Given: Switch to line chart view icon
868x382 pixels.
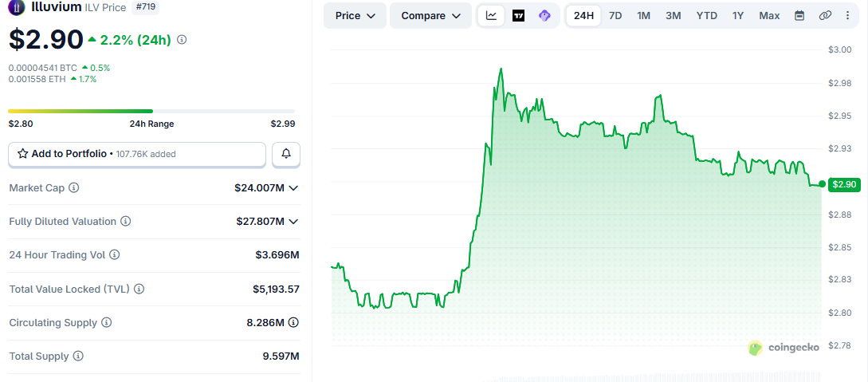Looking at the screenshot, I should click(x=491, y=15).
